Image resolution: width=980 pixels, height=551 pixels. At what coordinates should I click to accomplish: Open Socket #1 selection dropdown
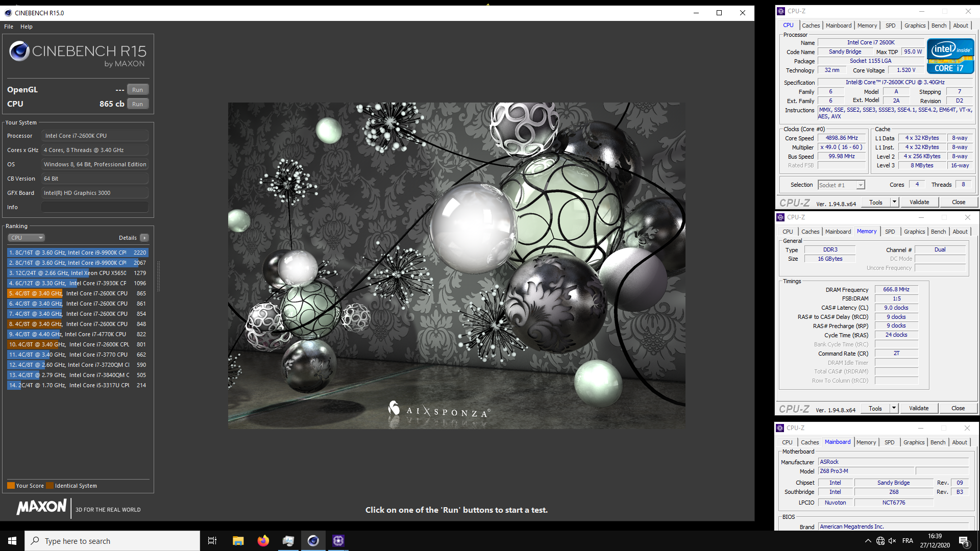[x=841, y=185]
